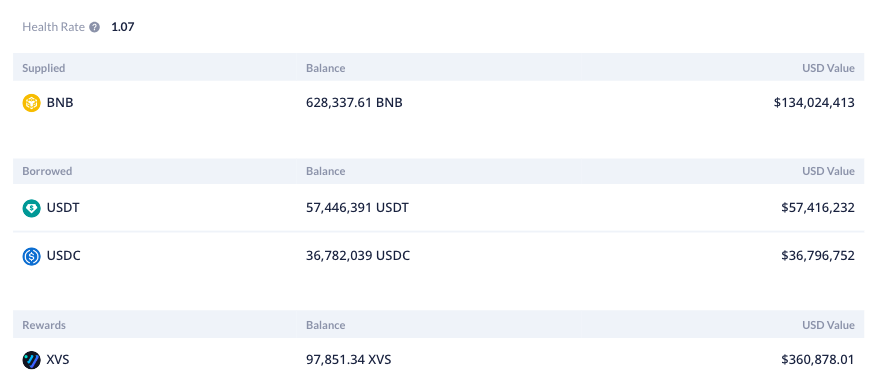Viewport: 875px width, 387px height.
Task: Click the BNB coin icon
Action: point(31,103)
